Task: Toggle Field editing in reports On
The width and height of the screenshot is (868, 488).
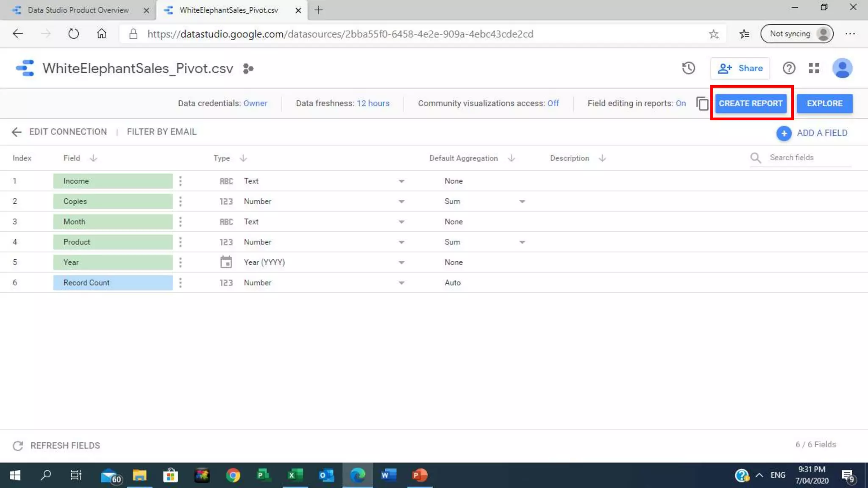Action: (680, 103)
